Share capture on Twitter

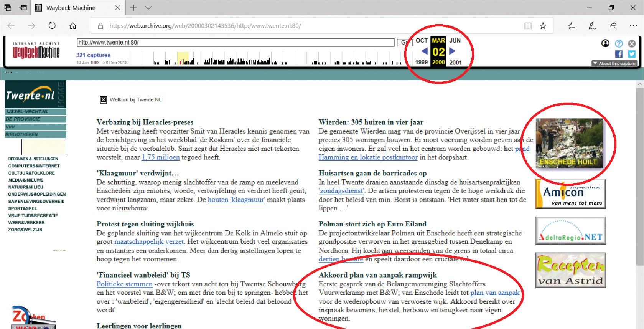[x=632, y=54]
